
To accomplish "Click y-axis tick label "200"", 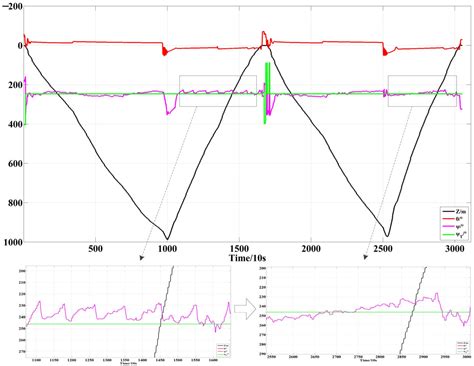I will pos(15,85).
